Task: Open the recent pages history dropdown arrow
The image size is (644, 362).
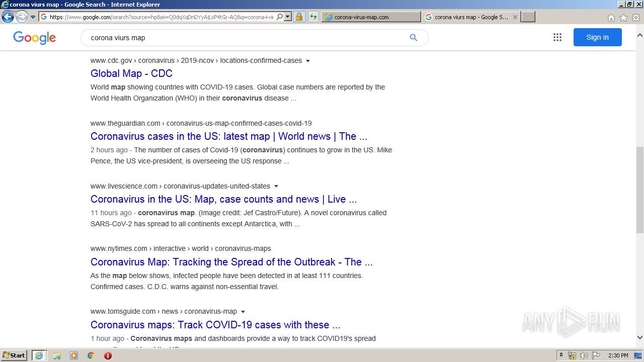Action: pos(33,17)
